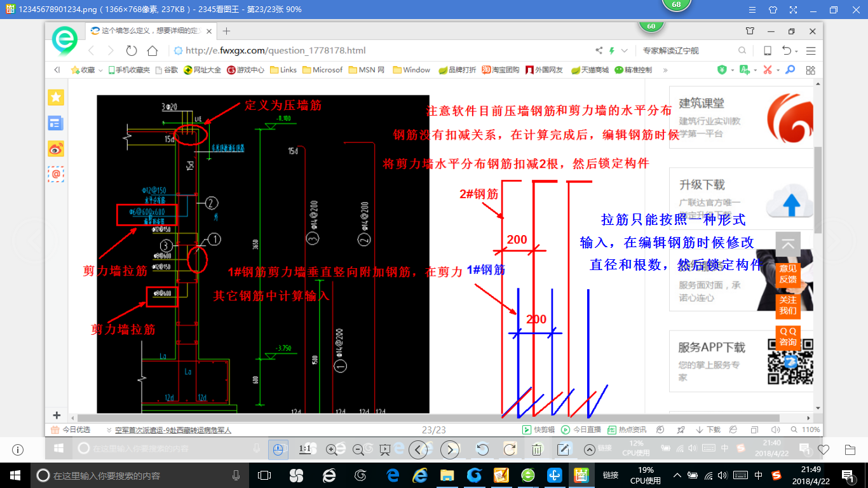Delete the current image with trash icon
Image resolution: width=868 pixels, height=488 pixels.
click(536, 450)
